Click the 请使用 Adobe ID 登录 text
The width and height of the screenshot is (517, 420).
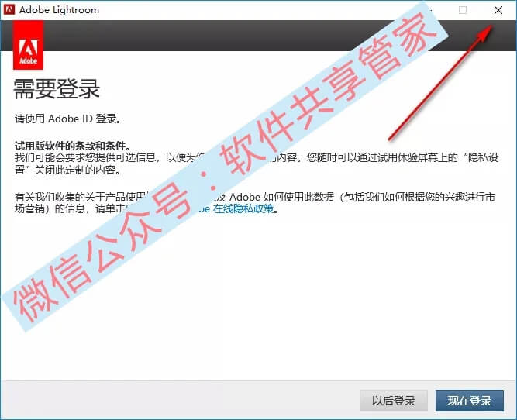pos(67,119)
